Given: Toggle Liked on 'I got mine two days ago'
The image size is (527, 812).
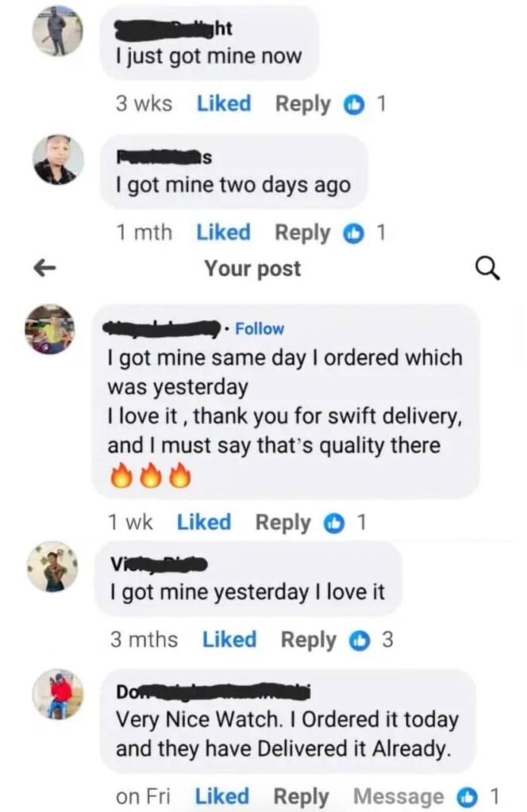Looking at the screenshot, I should [x=223, y=232].
